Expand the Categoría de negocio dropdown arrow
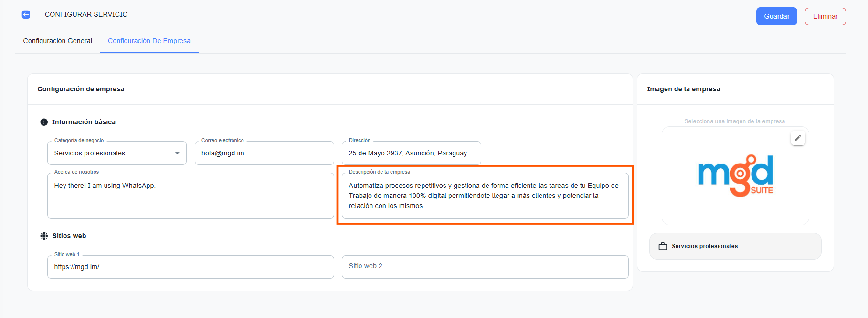The width and height of the screenshot is (868, 318). pyautogui.click(x=177, y=153)
